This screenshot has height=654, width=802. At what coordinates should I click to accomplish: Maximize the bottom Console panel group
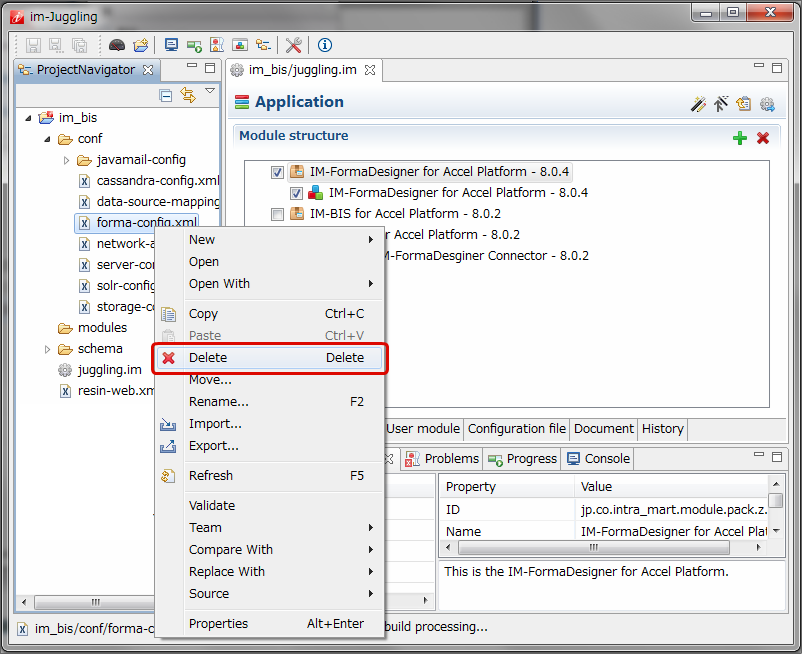(777, 457)
